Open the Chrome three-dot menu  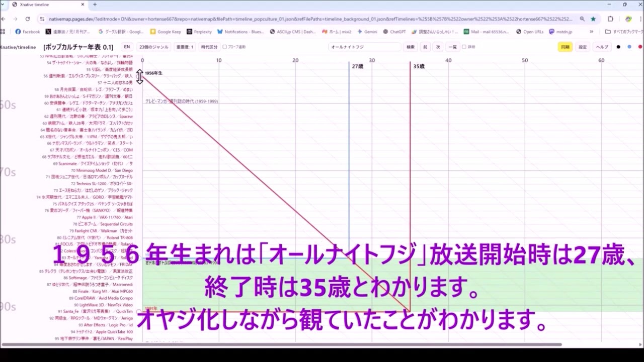pyautogui.click(x=640, y=19)
